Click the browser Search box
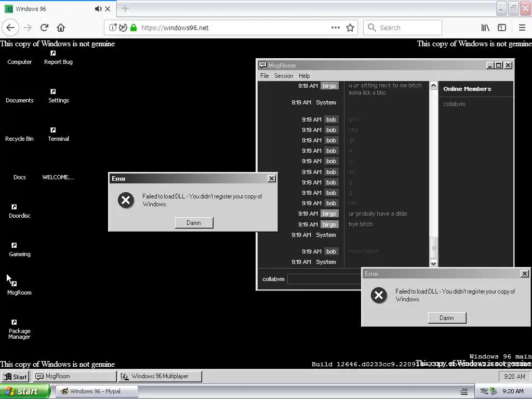This screenshot has height=399, width=532. tap(403, 28)
